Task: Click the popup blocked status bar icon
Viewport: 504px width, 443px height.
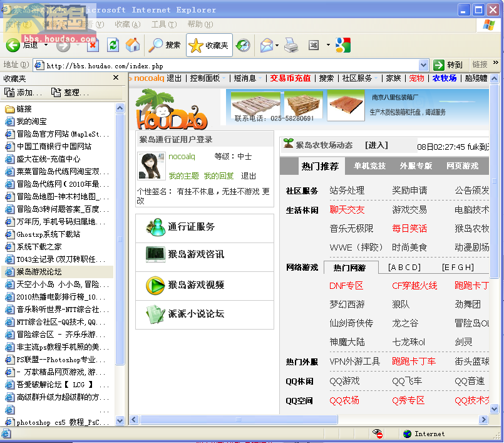Action: (x=378, y=434)
